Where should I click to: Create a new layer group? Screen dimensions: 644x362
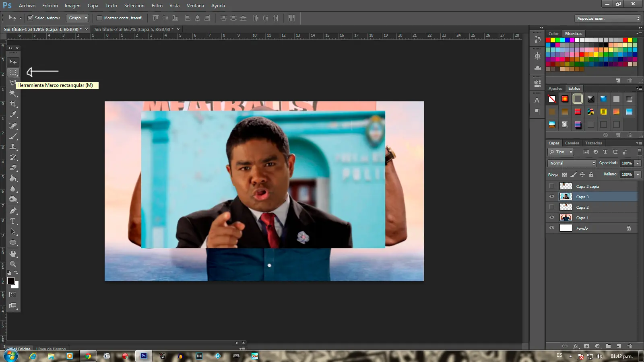608,346
